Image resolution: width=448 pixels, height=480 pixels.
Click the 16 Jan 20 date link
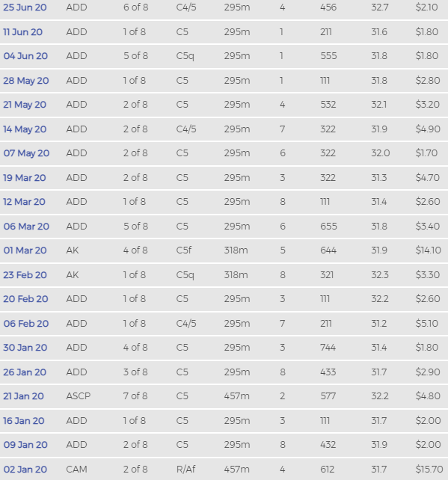click(24, 421)
